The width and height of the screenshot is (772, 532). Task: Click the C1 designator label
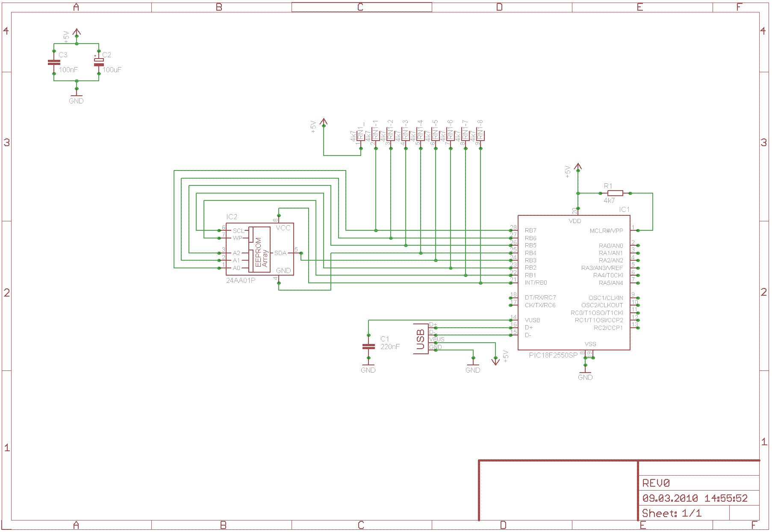(385, 339)
